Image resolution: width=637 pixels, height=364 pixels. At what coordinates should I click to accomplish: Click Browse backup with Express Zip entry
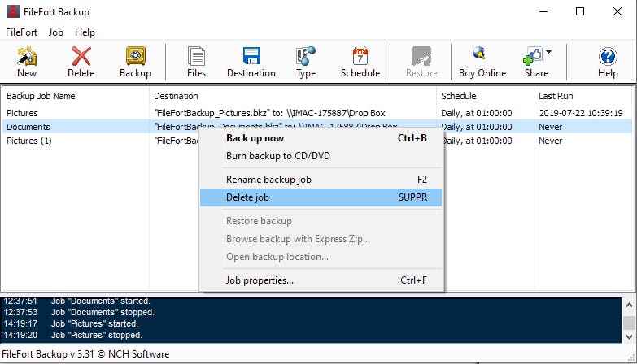(x=321, y=239)
